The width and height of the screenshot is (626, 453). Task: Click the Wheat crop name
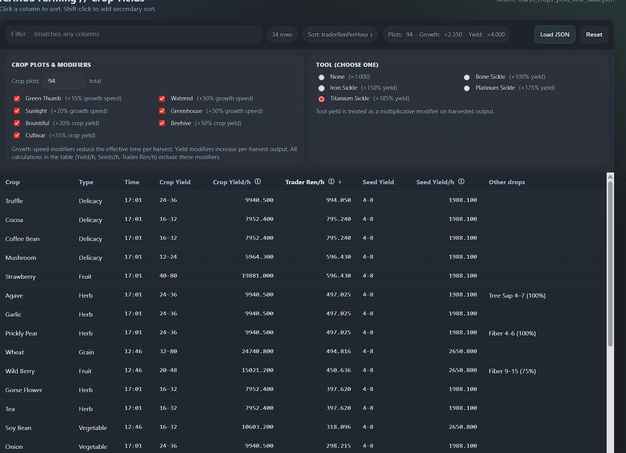14,352
